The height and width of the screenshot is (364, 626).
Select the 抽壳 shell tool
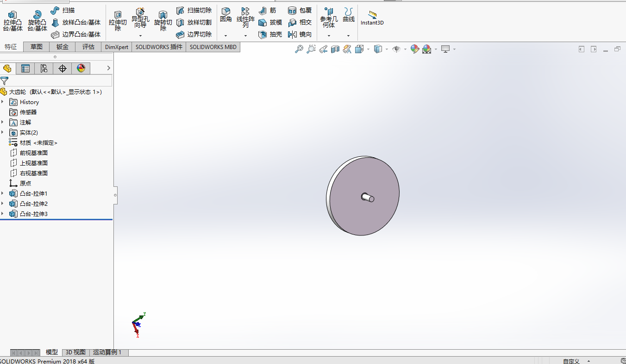[270, 34]
